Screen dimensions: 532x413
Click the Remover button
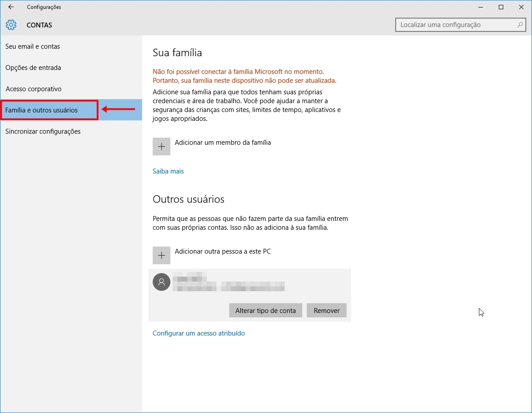pyautogui.click(x=327, y=310)
